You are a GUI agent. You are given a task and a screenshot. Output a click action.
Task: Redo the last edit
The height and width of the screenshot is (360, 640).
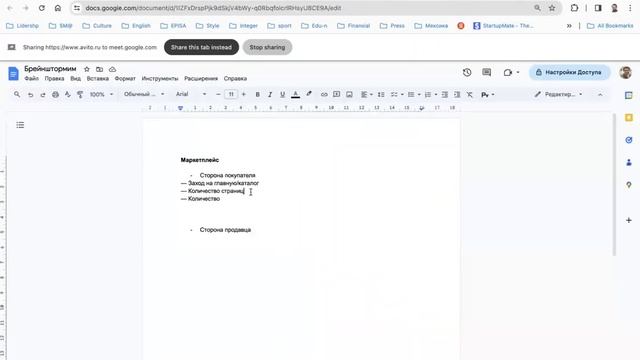[43, 95]
